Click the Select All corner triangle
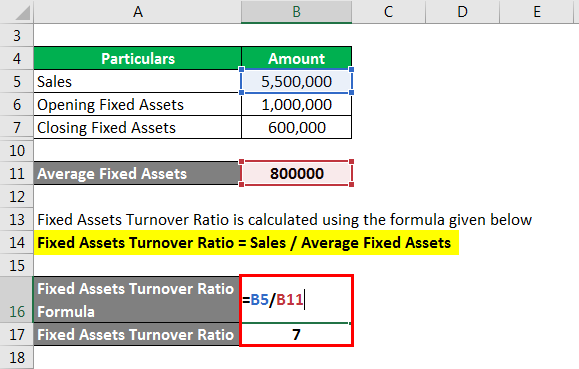This screenshot has height=369, width=579. [x=22, y=13]
